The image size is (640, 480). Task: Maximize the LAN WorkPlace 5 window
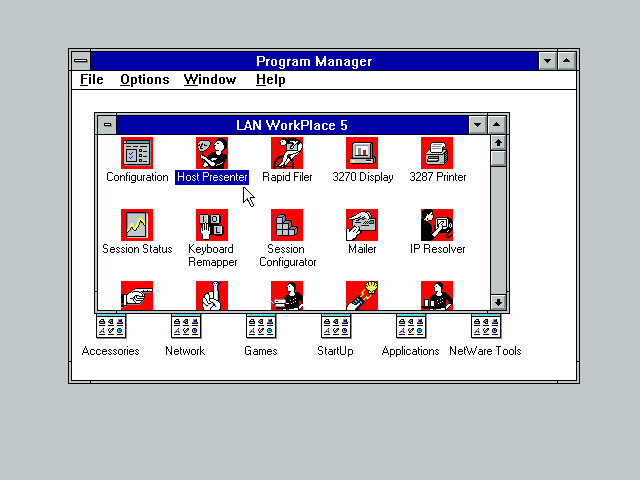496,125
